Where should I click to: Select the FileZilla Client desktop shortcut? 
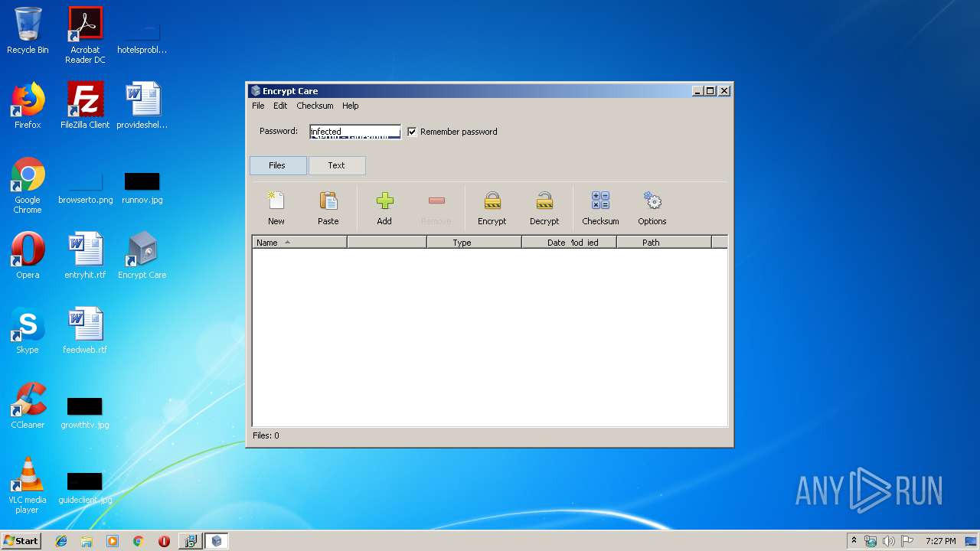(x=85, y=106)
